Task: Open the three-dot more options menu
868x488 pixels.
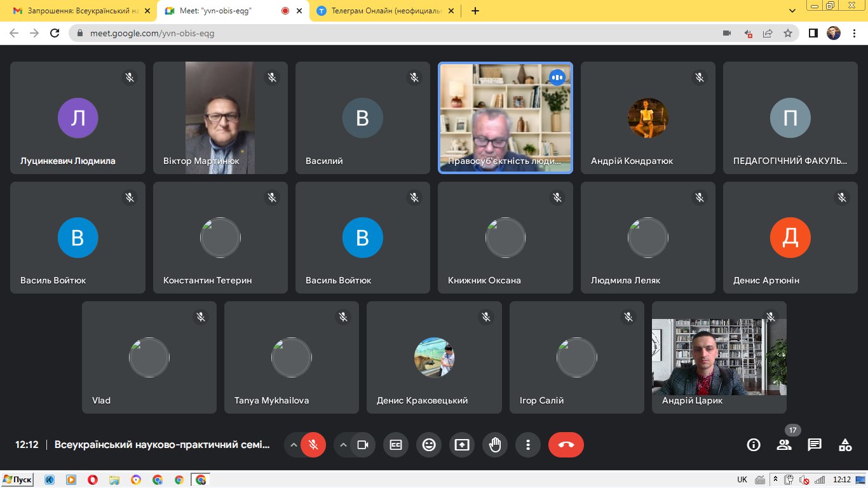Action: (x=528, y=445)
